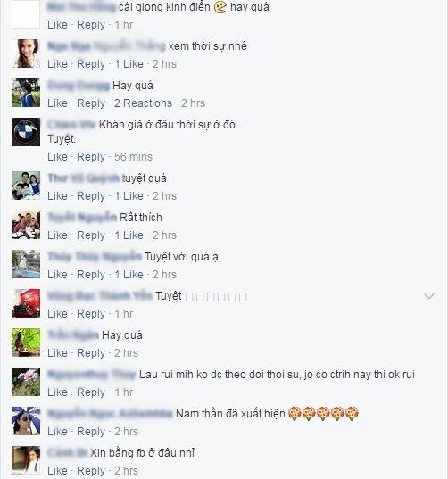Open the family photo avatar beside 'tuyệt quá'
Screen dimensions: 448x479
point(26,186)
